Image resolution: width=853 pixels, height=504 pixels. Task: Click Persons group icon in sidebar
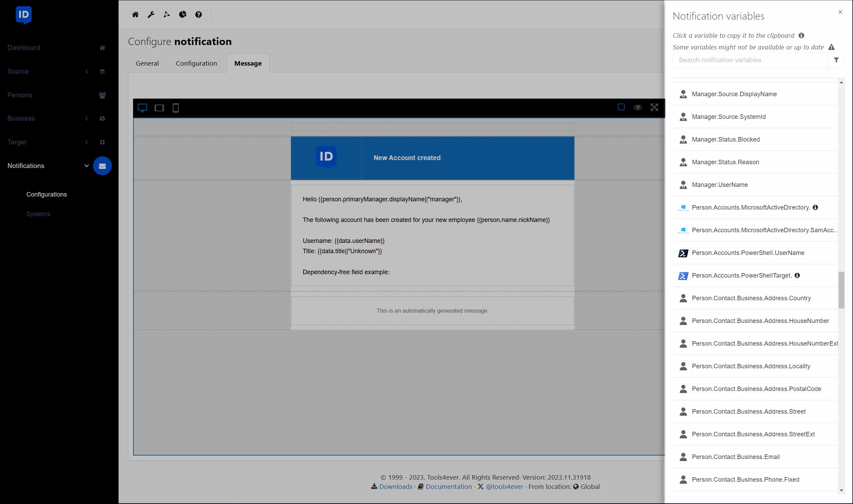(x=102, y=95)
